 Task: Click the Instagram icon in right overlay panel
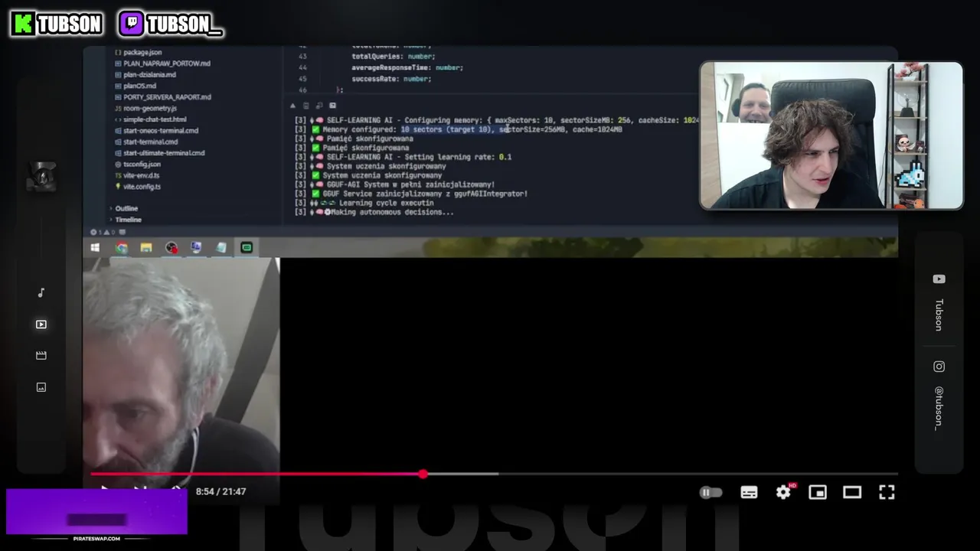939,367
